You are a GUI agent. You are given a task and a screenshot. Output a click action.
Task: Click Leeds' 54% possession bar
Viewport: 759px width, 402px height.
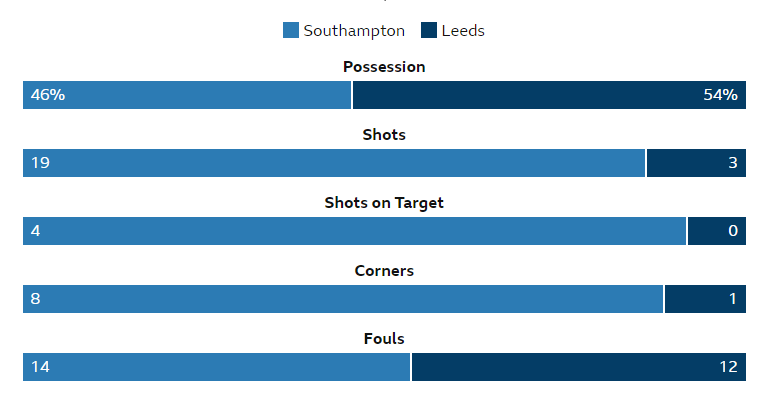coord(549,95)
